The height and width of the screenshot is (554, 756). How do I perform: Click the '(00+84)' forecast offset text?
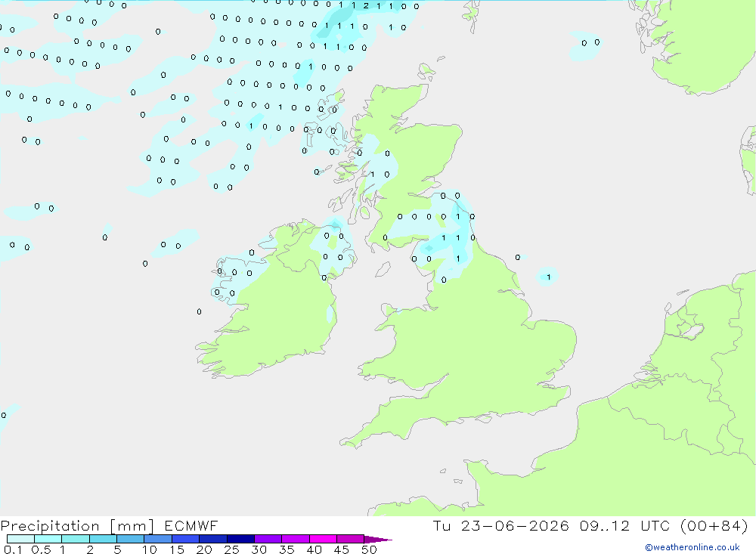[714, 526]
